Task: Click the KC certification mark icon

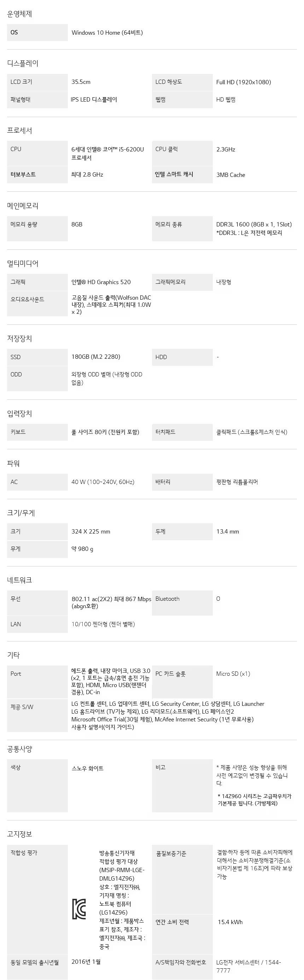Action: [79, 909]
